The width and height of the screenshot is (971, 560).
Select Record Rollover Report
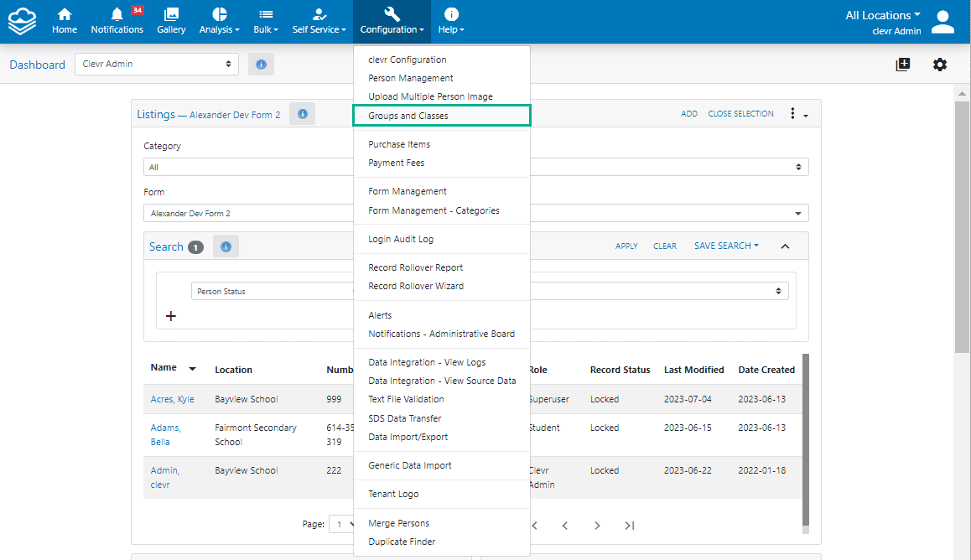tap(416, 267)
